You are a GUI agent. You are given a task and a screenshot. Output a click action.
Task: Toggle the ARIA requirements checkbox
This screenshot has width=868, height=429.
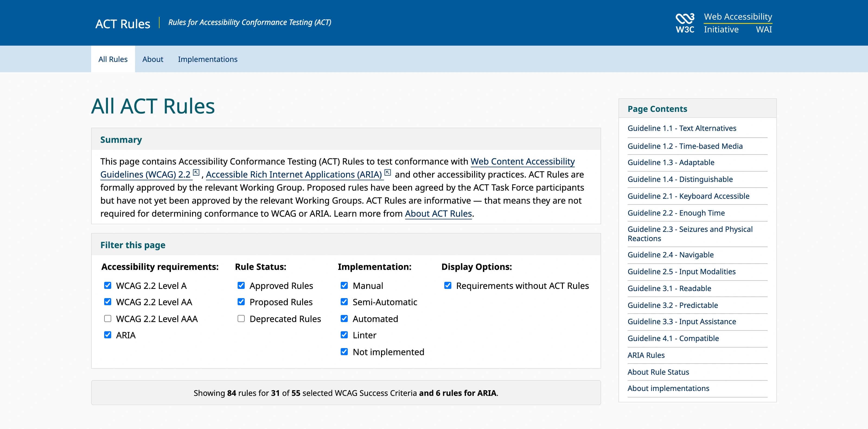pos(107,335)
